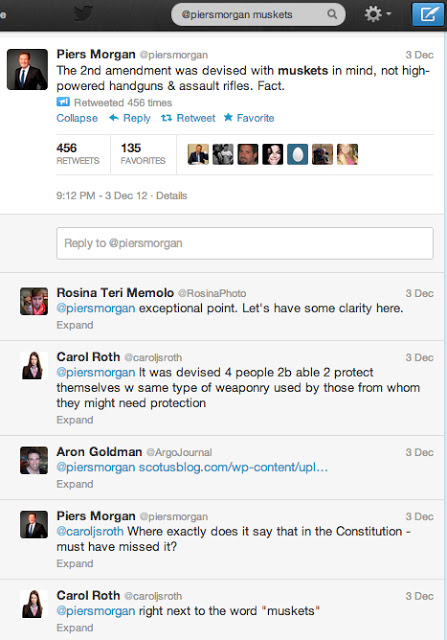447x640 pixels.
Task: Click the Reply to @piersmorgan field
Action: (245, 243)
